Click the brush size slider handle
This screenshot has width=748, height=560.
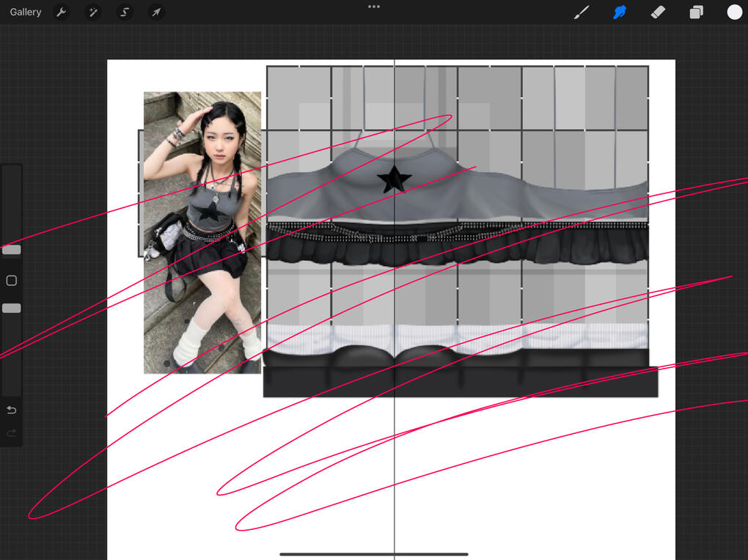pyautogui.click(x=12, y=250)
